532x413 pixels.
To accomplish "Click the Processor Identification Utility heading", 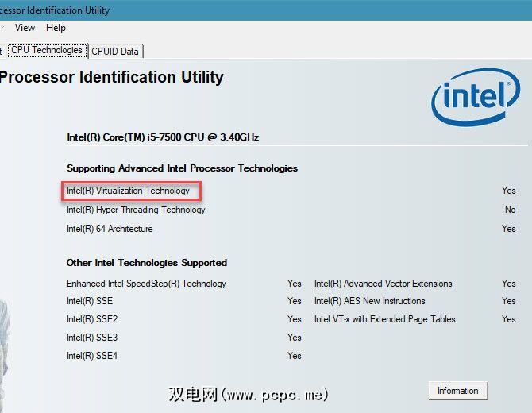I will (x=112, y=77).
